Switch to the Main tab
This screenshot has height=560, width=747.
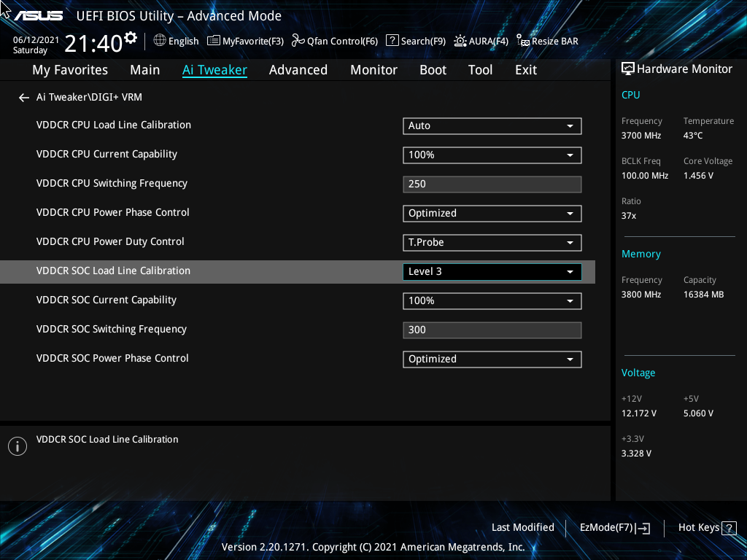[x=145, y=70]
